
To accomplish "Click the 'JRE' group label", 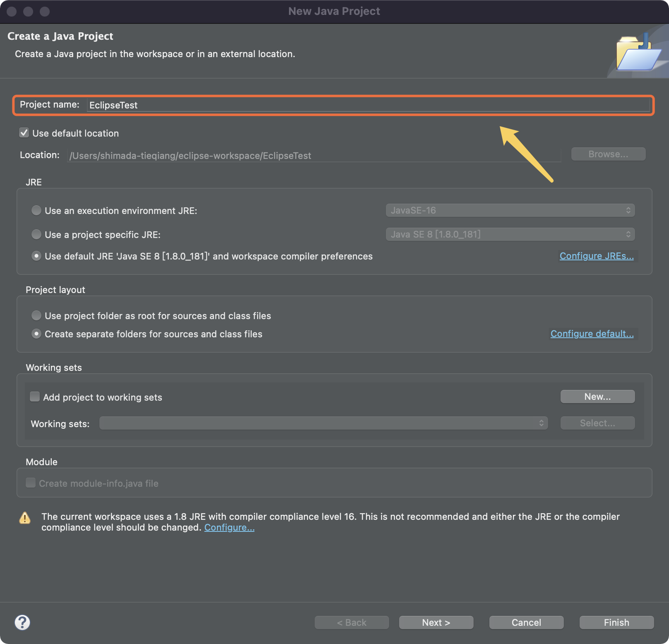I will point(34,182).
